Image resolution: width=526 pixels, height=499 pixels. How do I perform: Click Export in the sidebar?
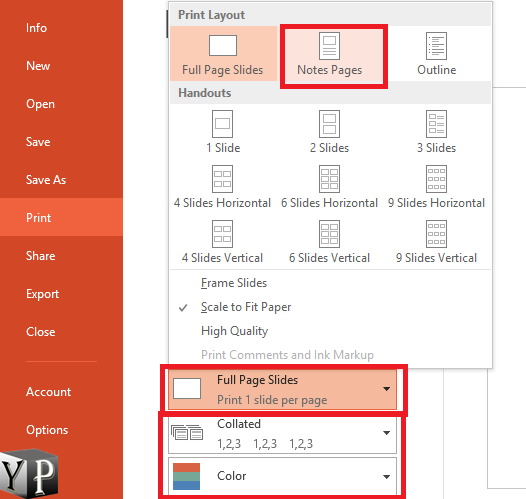(61, 294)
